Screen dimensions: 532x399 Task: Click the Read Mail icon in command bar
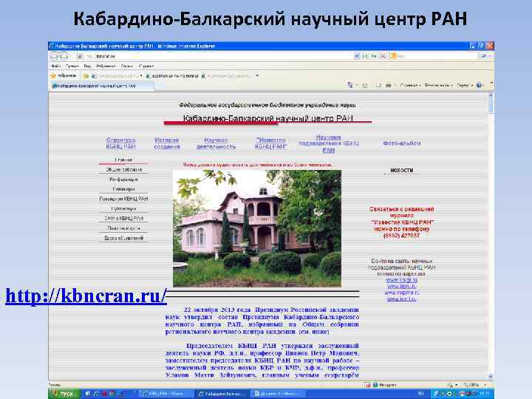(378, 86)
